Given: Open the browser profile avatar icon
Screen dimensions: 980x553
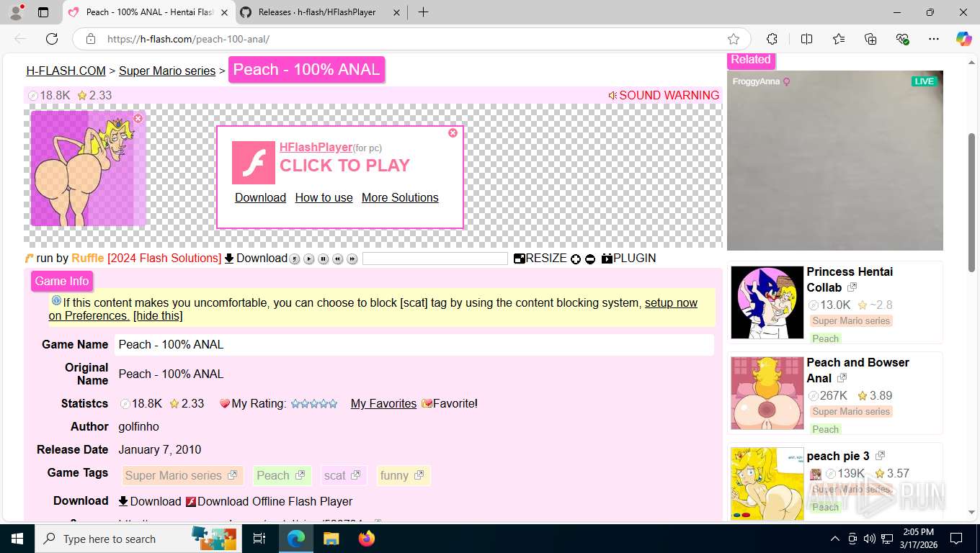Looking at the screenshot, I should click(x=16, y=12).
